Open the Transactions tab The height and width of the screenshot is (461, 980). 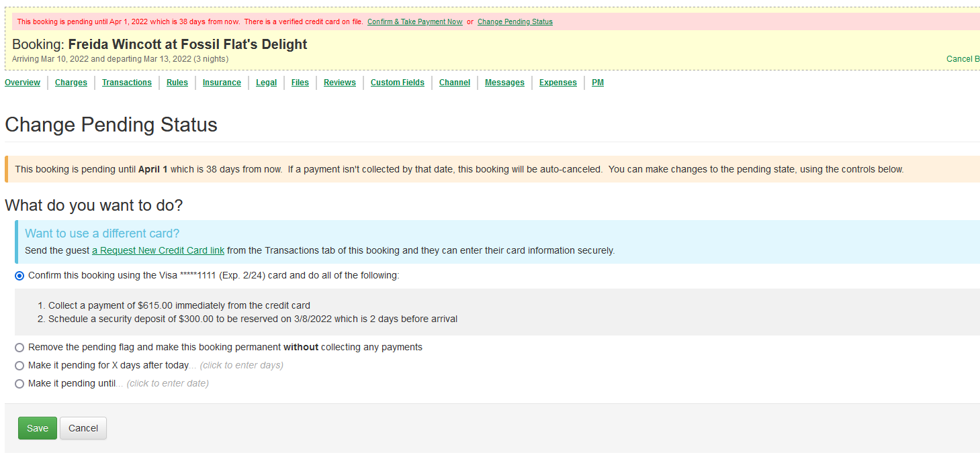point(127,83)
